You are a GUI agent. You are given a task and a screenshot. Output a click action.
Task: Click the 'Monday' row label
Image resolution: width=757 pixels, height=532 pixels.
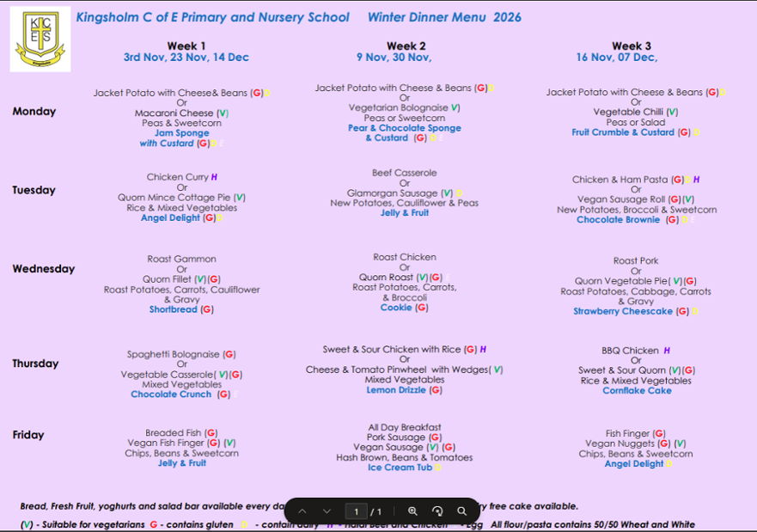point(34,112)
